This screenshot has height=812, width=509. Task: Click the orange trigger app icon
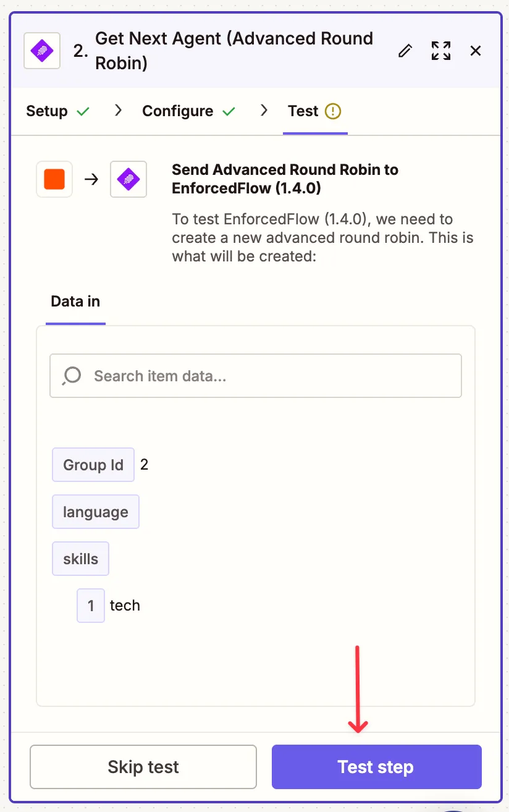(x=54, y=180)
